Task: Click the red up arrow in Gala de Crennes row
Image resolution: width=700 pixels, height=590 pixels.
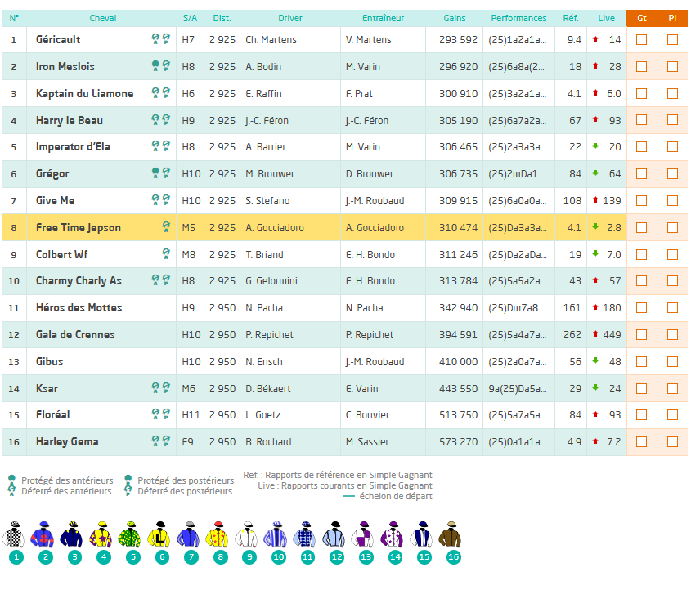Action: [x=595, y=334]
